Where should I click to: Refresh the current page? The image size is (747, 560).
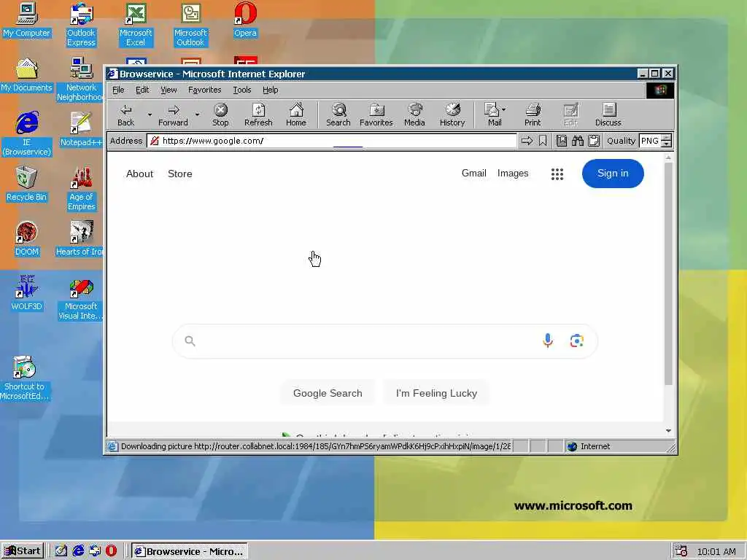point(258,114)
